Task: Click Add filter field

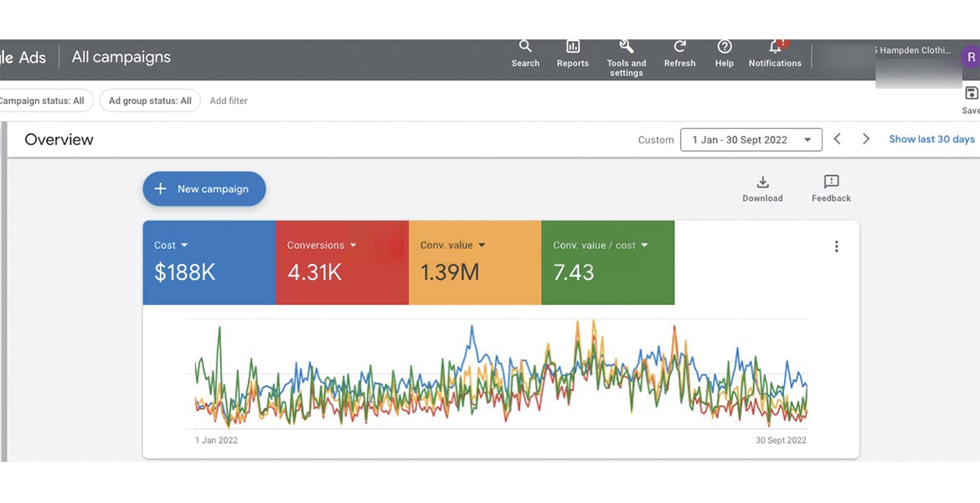Action: pyautogui.click(x=229, y=101)
